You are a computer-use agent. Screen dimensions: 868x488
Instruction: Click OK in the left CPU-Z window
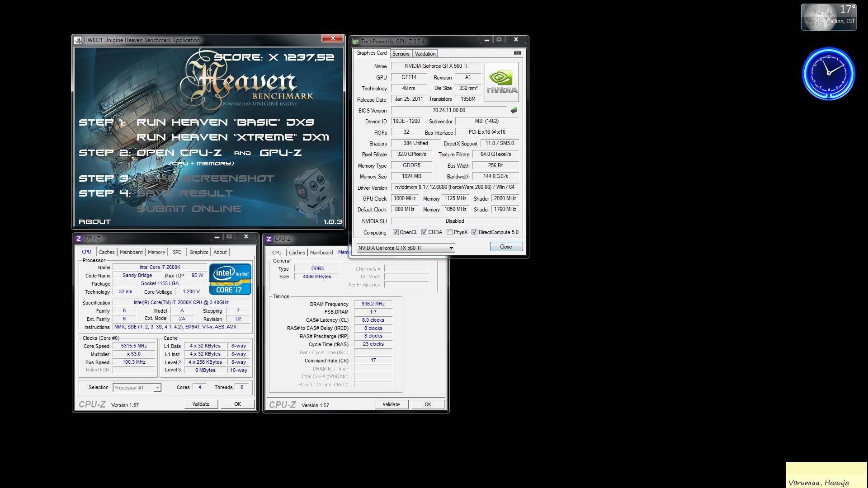click(x=237, y=404)
